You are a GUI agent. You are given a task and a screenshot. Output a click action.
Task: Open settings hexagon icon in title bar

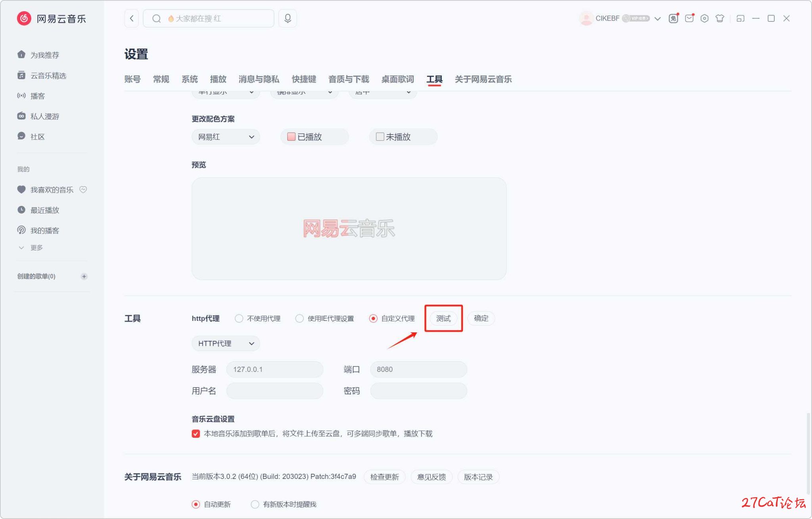[x=705, y=18]
